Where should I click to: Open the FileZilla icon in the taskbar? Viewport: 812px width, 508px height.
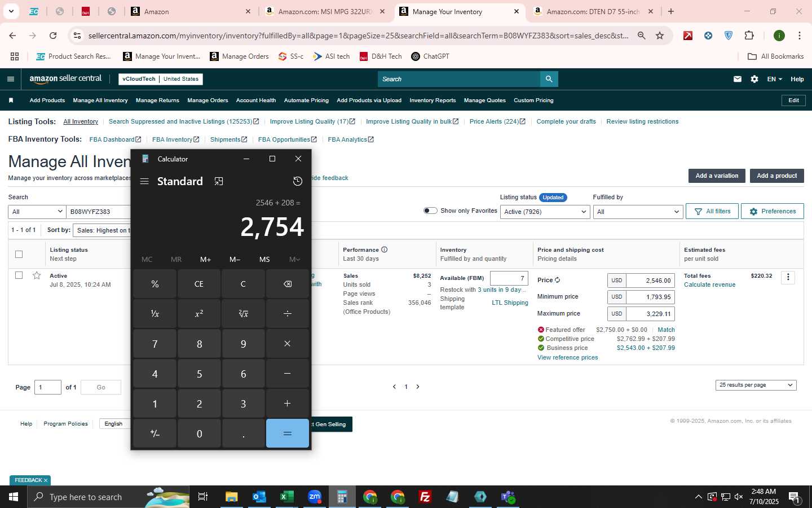pos(425,497)
